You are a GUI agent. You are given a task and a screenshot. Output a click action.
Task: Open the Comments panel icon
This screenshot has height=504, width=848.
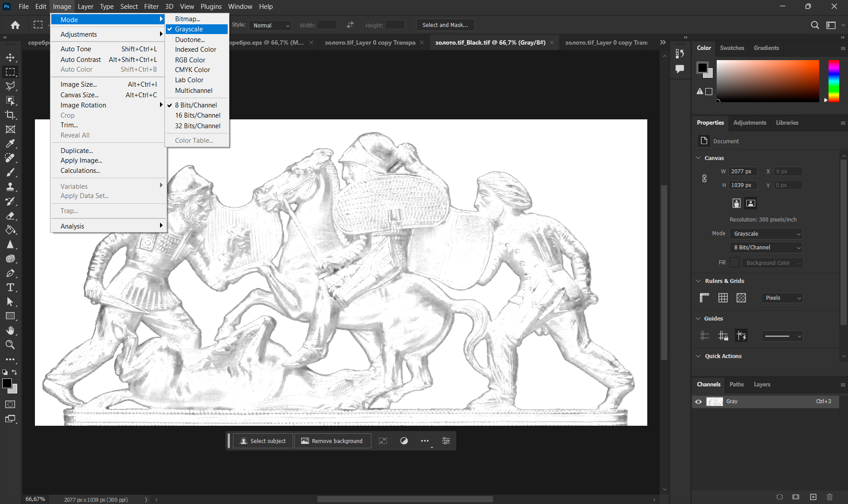(x=680, y=69)
